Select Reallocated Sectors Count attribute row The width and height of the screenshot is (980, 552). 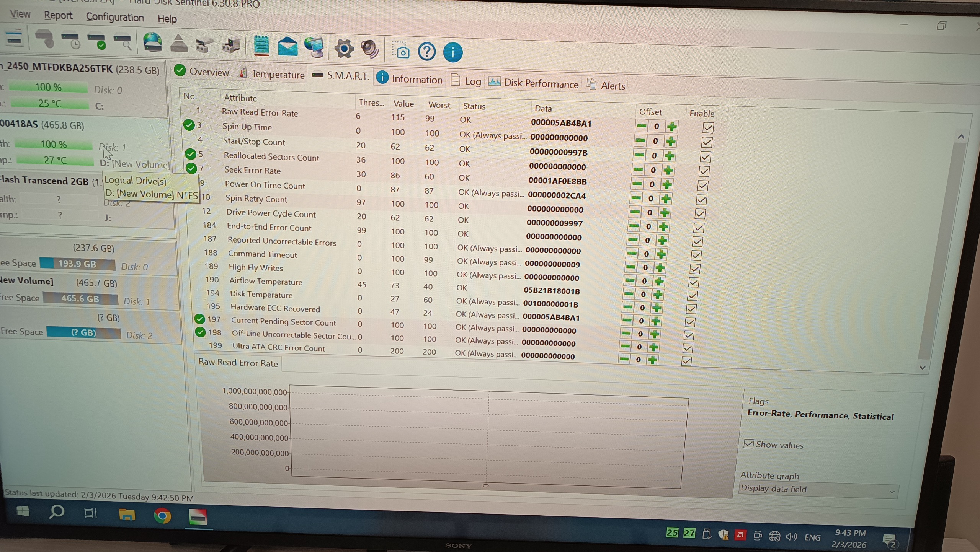(x=271, y=157)
